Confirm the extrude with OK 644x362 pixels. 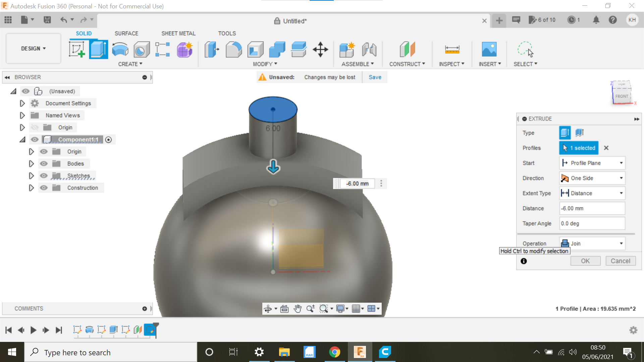(585, 261)
